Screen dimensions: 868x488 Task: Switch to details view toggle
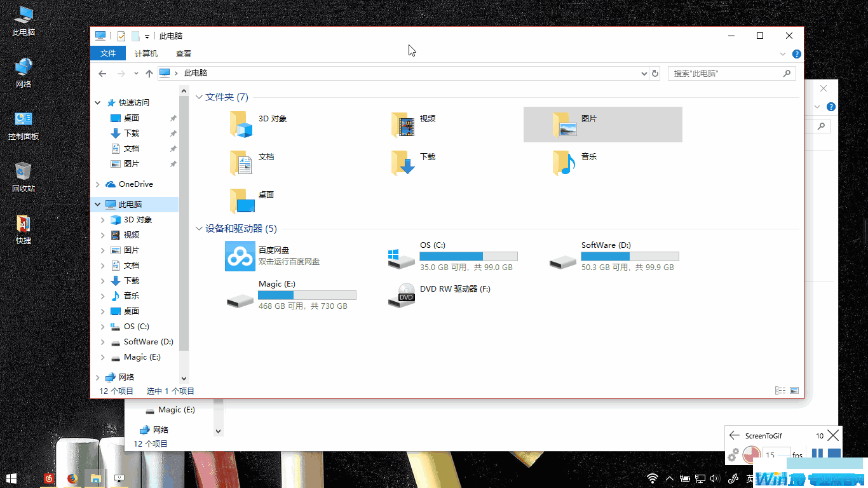(780, 391)
